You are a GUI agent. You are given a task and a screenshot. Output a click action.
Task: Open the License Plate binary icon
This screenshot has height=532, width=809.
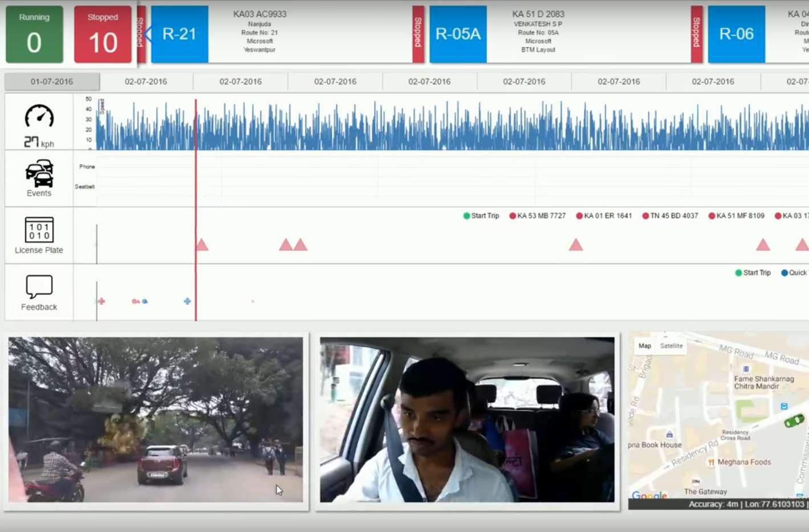[x=39, y=230]
